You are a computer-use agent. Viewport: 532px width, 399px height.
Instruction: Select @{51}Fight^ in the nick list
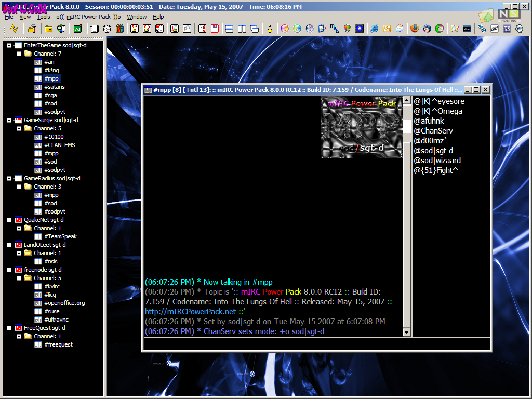436,170
